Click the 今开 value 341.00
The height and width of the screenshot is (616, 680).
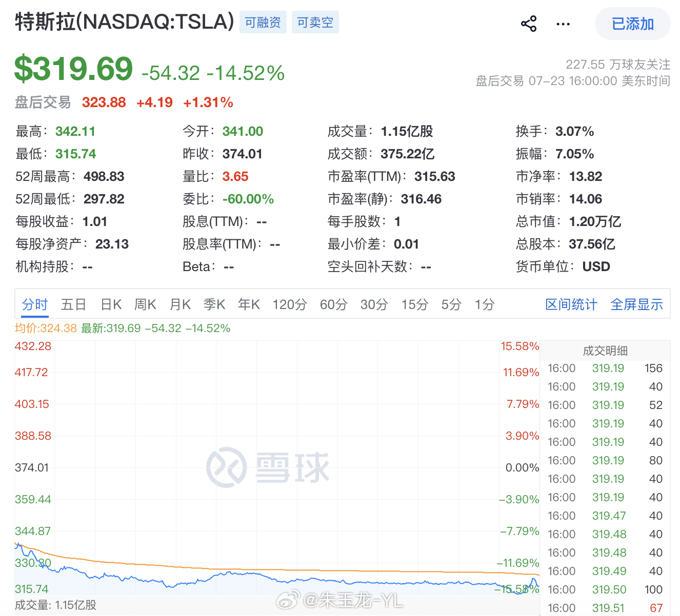click(243, 131)
